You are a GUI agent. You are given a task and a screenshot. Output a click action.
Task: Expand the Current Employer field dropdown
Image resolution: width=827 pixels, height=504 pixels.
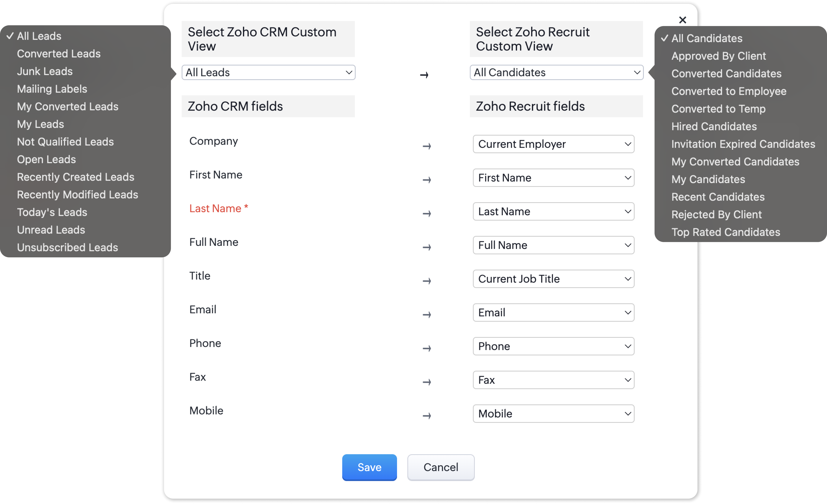(553, 144)
